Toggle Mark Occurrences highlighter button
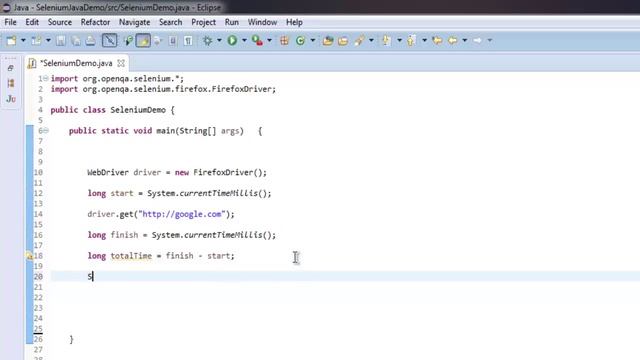This screenshot has width=640, height=360. pos(143,40)
